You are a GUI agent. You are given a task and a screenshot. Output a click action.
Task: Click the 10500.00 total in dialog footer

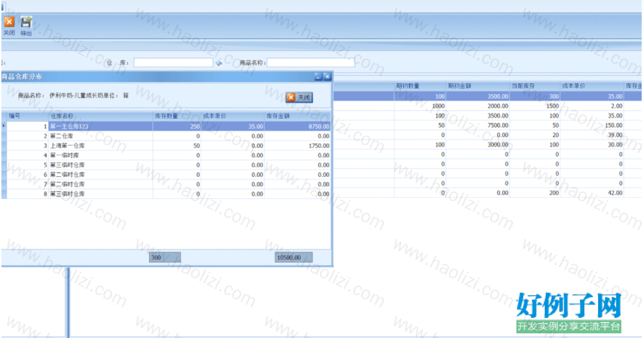(x=294, y=257)
